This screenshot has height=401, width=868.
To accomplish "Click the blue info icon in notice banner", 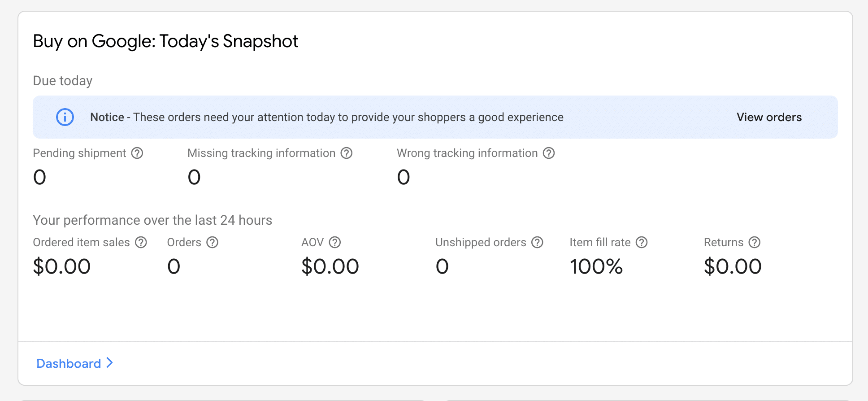I will 65,117.
